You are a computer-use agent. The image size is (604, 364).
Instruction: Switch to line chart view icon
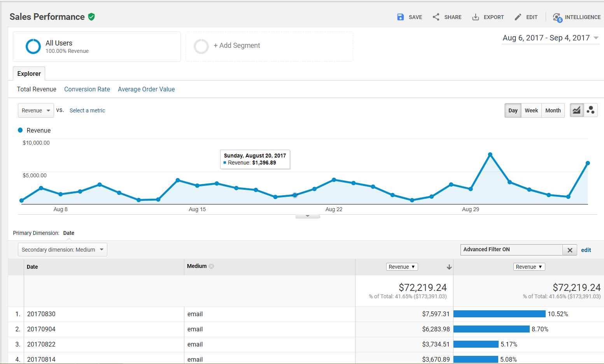[576, 110]
